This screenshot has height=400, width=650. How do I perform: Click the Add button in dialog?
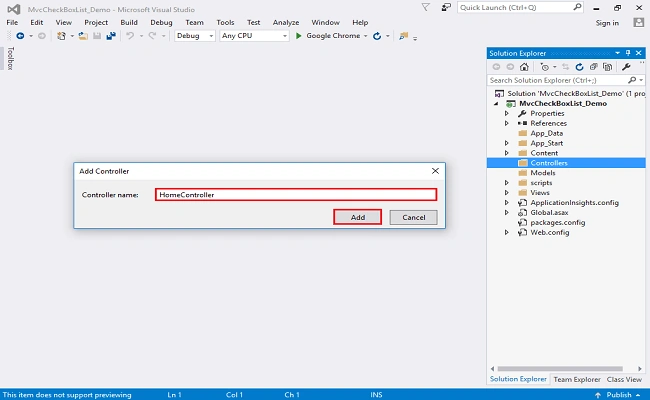pyautogui.click(x=358, y=217)
